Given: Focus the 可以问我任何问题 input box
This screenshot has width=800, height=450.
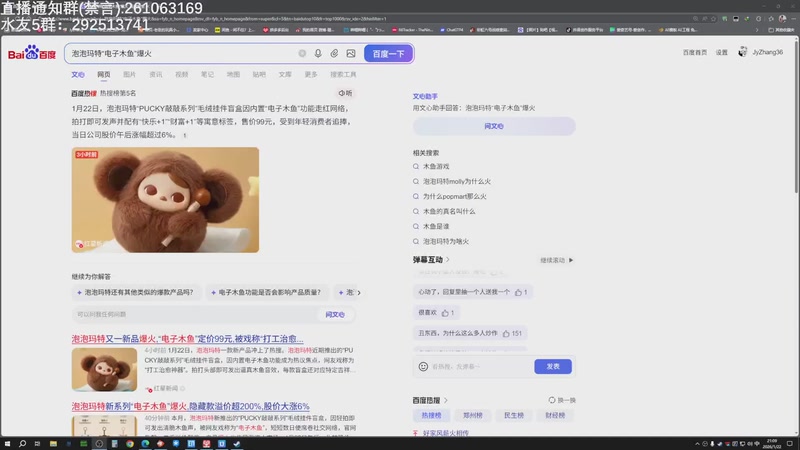Looking at the screenshot, I should (196, 314).
